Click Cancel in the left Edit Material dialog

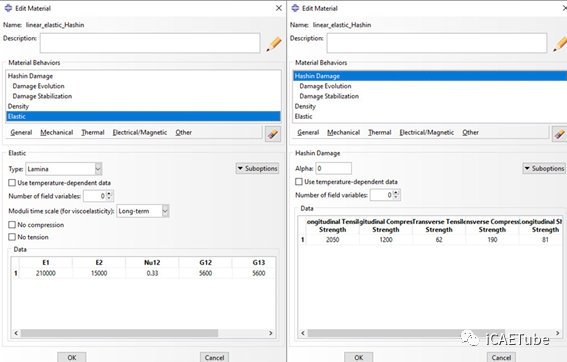(x=214, y=357)
